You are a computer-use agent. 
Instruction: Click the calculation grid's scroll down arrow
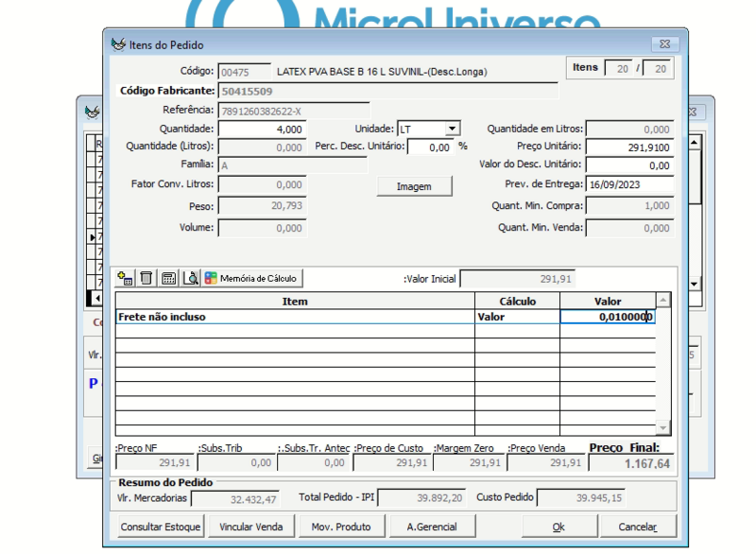coord(663,427)
